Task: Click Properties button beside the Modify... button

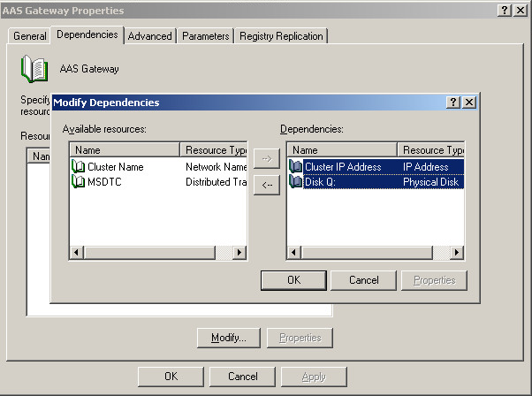Action: coord(300,338)
